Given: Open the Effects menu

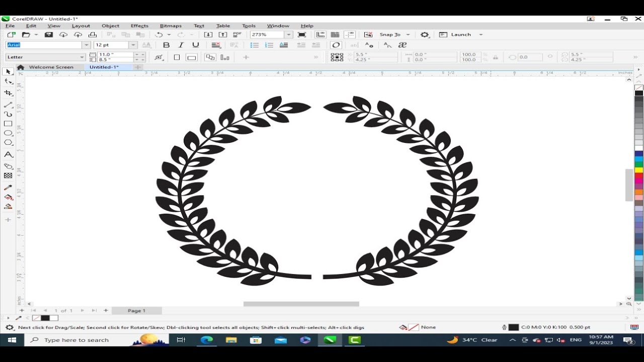Looking at the screenshot, I should tap(139, 26).
